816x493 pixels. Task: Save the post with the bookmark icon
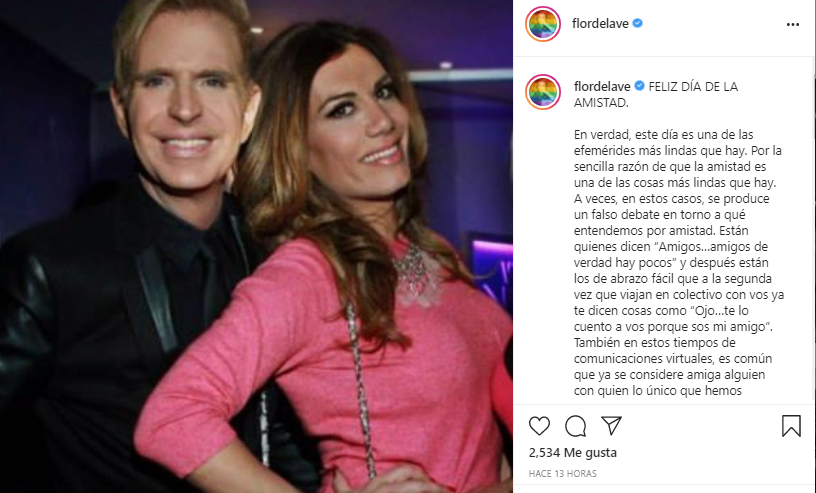791,426
